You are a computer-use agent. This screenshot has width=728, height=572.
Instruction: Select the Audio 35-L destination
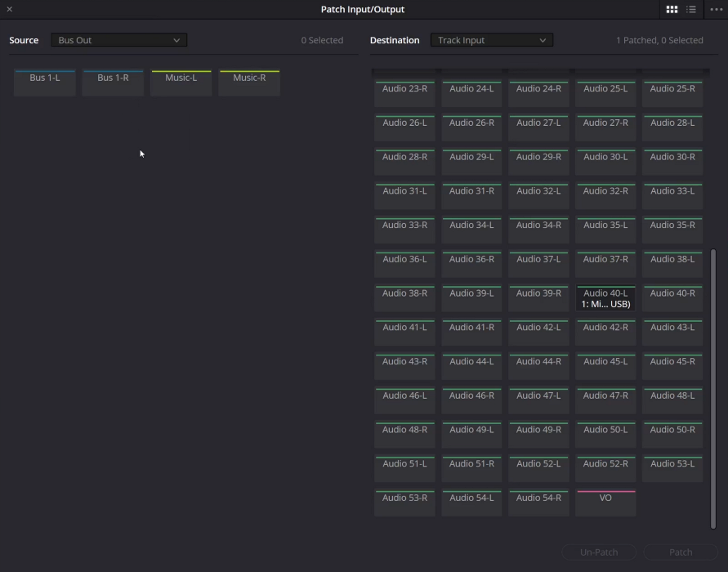tap(605, 230)
